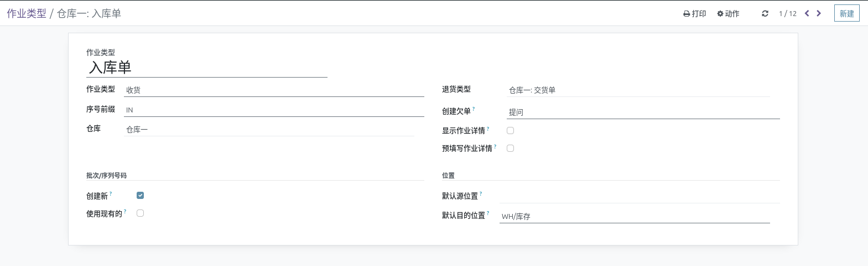The width and height of the screenshot is (868, 266).
Task: Click the empty 默认源位置 field
Action: point(640,196)
